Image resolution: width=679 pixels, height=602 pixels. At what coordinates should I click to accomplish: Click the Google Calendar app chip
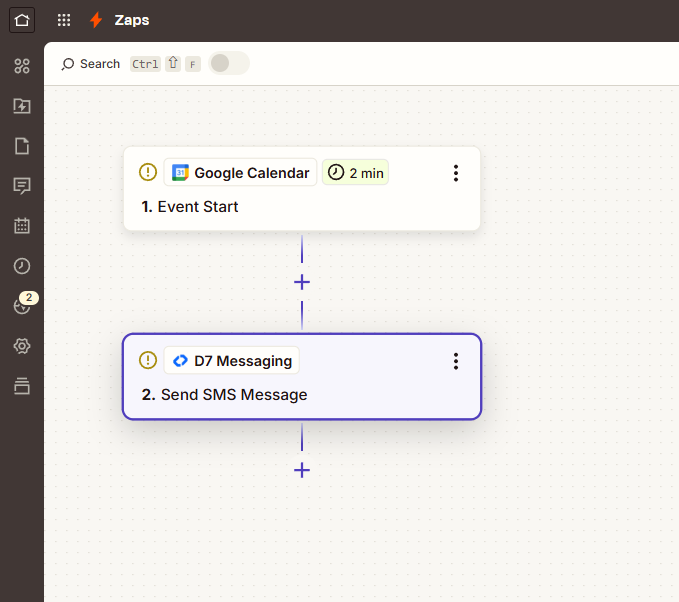click(240, 172)
